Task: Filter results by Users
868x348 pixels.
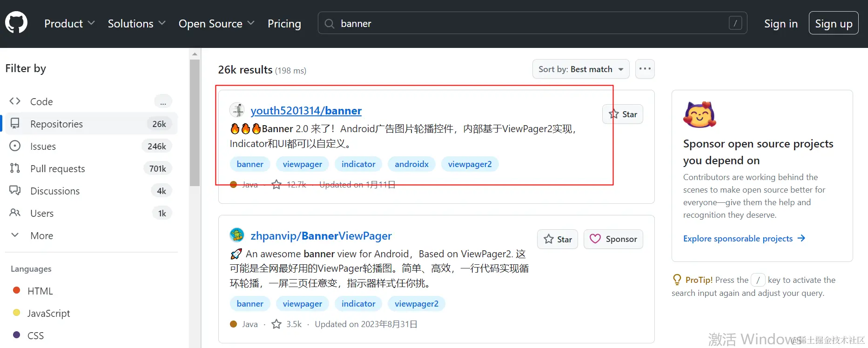Action: click(91, 213)
